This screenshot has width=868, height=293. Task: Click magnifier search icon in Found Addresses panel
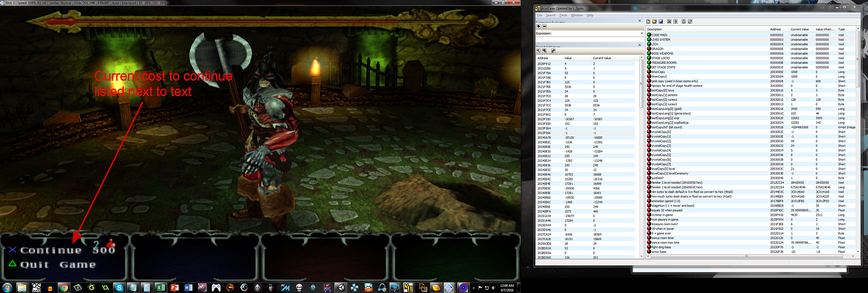538,51
